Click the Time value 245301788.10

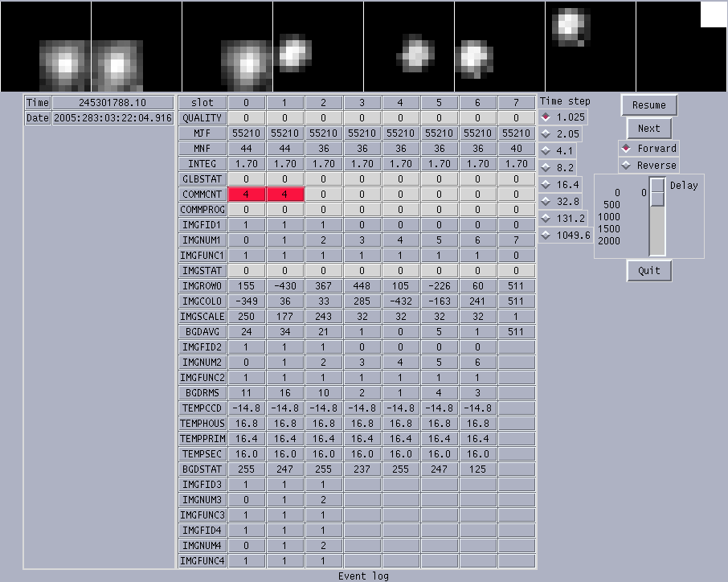click(x=112, y=103)
